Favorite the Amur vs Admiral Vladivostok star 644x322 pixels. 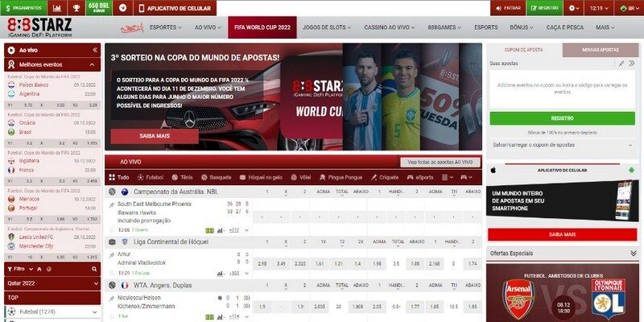click(x=112, y=273)
